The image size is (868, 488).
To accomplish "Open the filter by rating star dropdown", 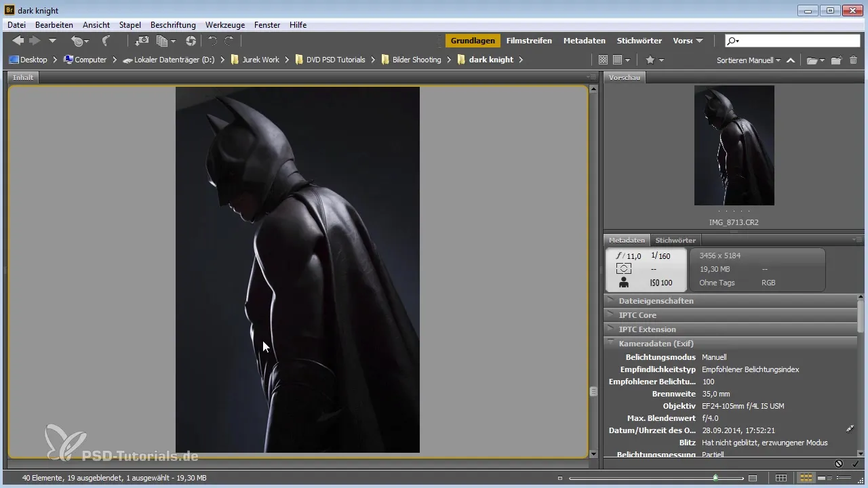I will click(x=654, y=60).
